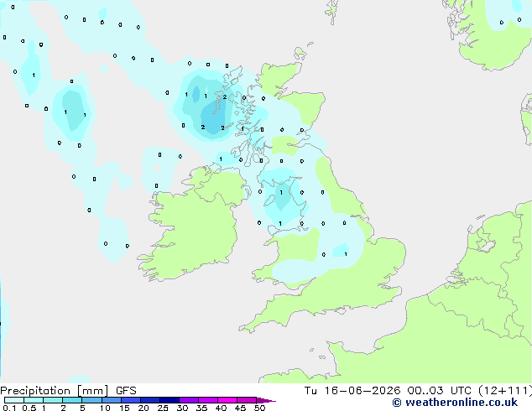The width and height of the screenshot is (532, 411).
Task: Choose the 25 to 30 mm dark blue swatch
Action: pos(170,400)
